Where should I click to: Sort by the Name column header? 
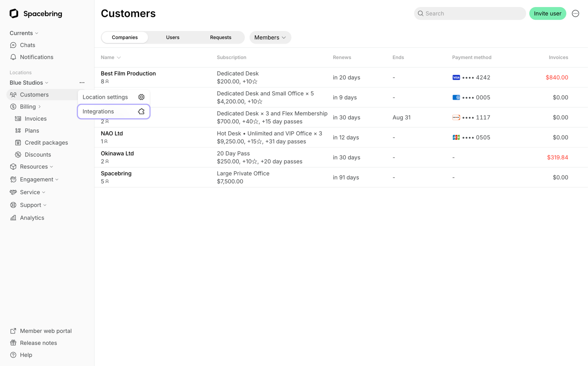(111, 57)
